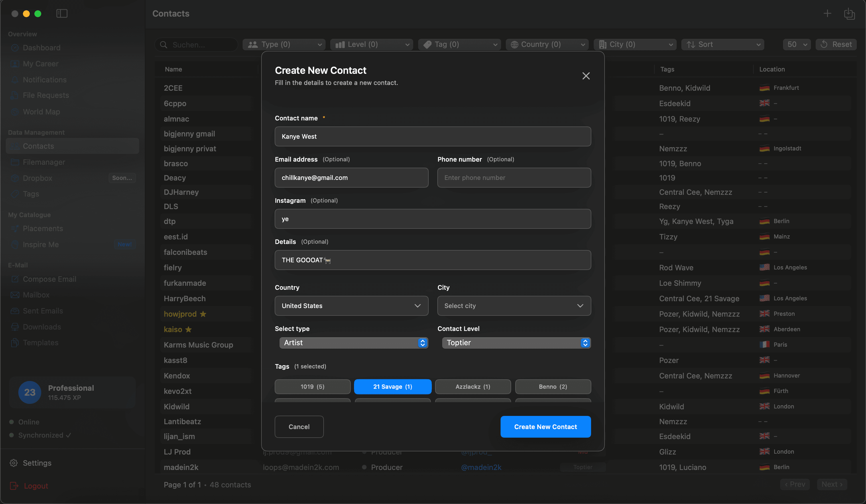Cancel the new contact dialog
The height and width of the screenshot is (504, 866).
click(x=299, y=427)
